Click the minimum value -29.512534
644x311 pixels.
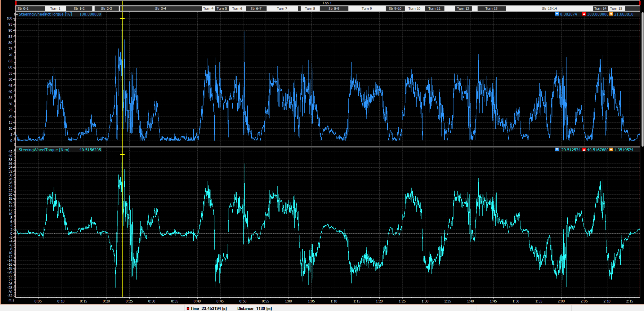coord(570,150)
